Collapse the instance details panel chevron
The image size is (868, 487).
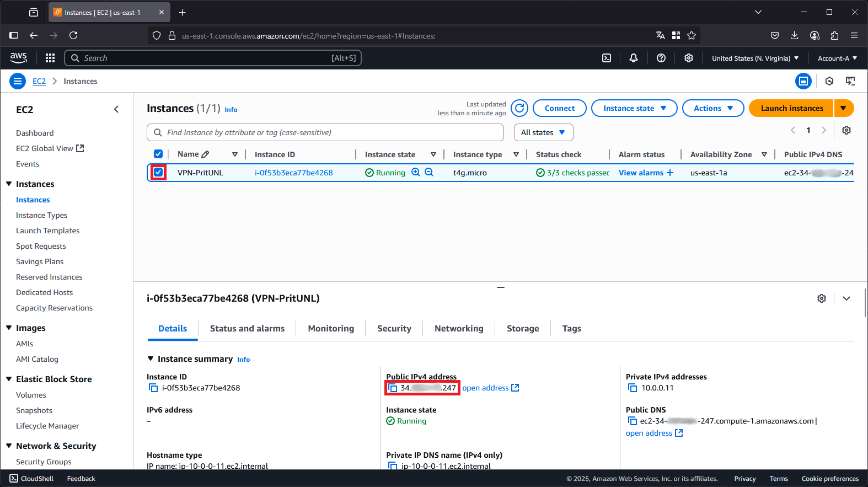(846, 298)
